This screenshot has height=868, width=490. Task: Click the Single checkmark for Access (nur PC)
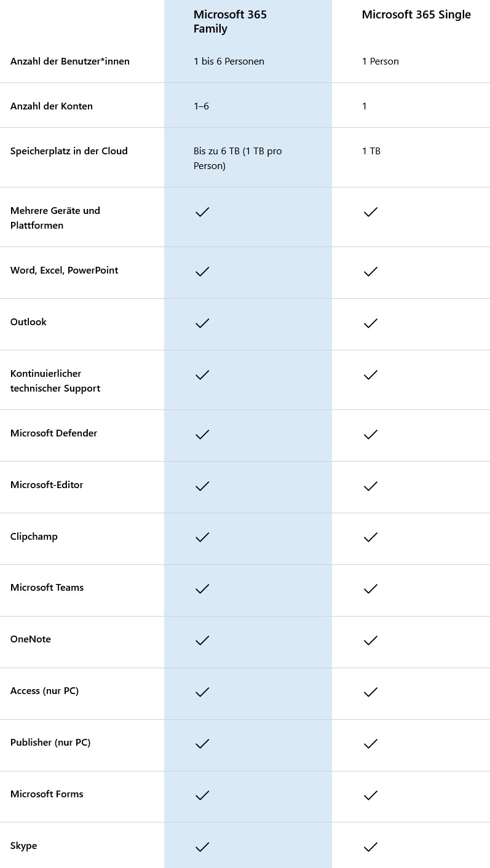coord(370,692)
